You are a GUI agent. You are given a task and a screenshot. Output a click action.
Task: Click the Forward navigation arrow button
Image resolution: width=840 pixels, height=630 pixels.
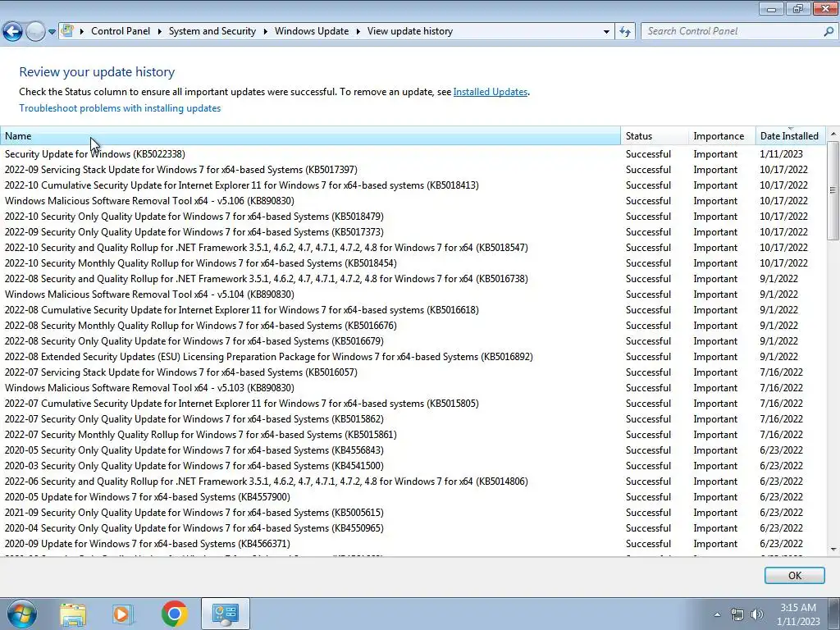[x=35, y=31]
